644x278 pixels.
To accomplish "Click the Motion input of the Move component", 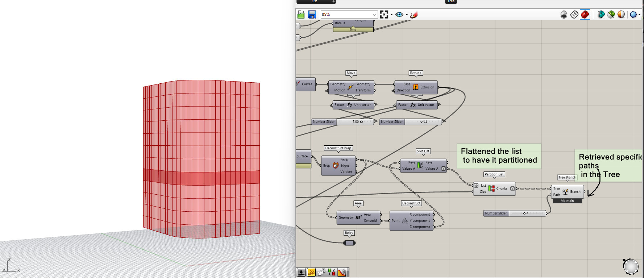I will pyautogui.click(x=340, y=90).
